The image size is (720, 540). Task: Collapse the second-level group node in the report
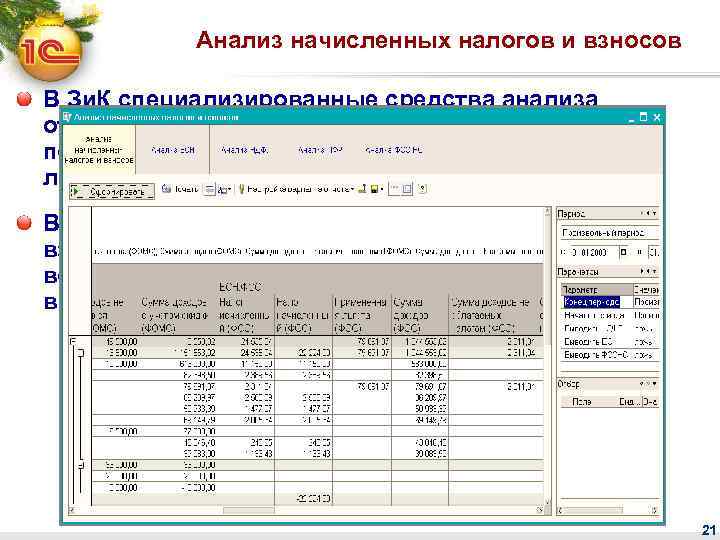(81, 353)
